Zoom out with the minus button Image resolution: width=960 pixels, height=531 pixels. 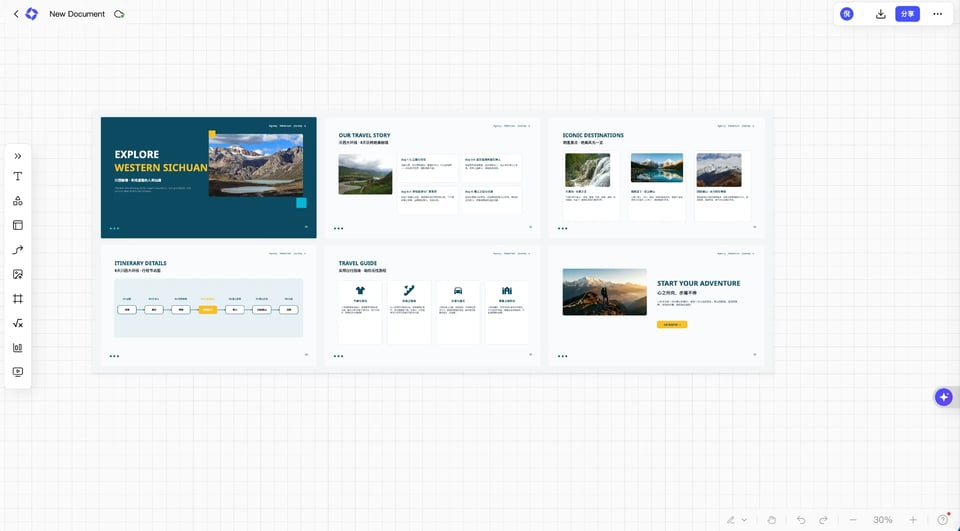pos(853,520)
